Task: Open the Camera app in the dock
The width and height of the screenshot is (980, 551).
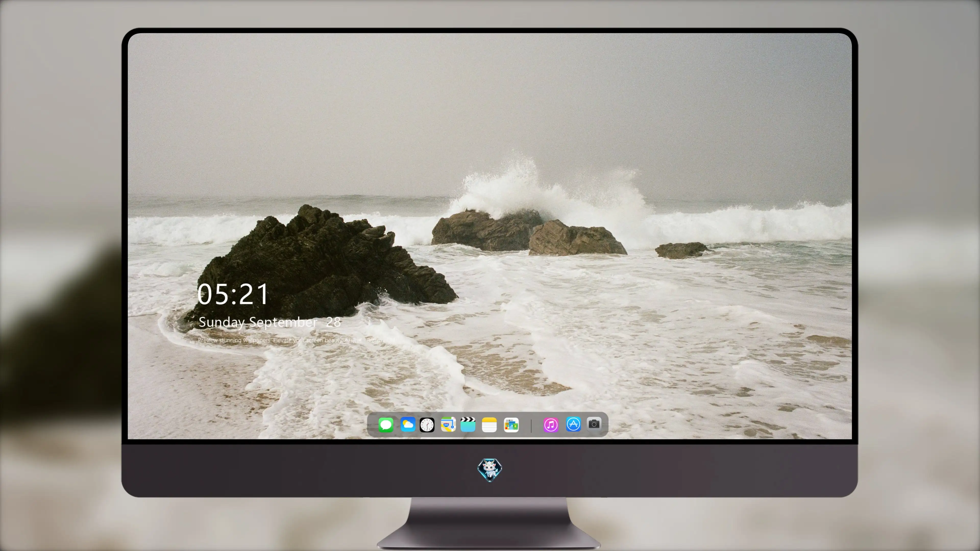Action: 594,424
